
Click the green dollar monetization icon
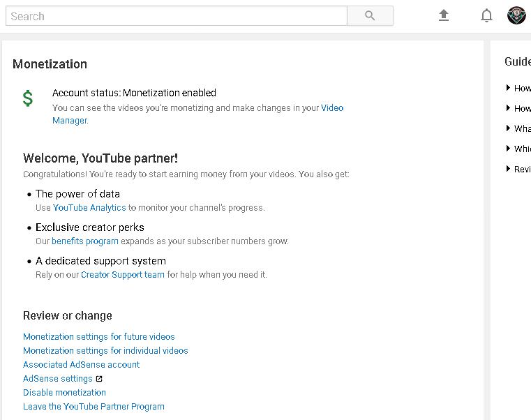coord(28,98)
